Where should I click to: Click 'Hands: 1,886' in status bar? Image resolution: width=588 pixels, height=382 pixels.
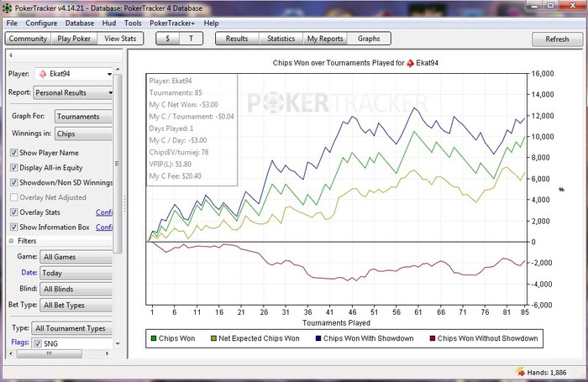point(547,373)
